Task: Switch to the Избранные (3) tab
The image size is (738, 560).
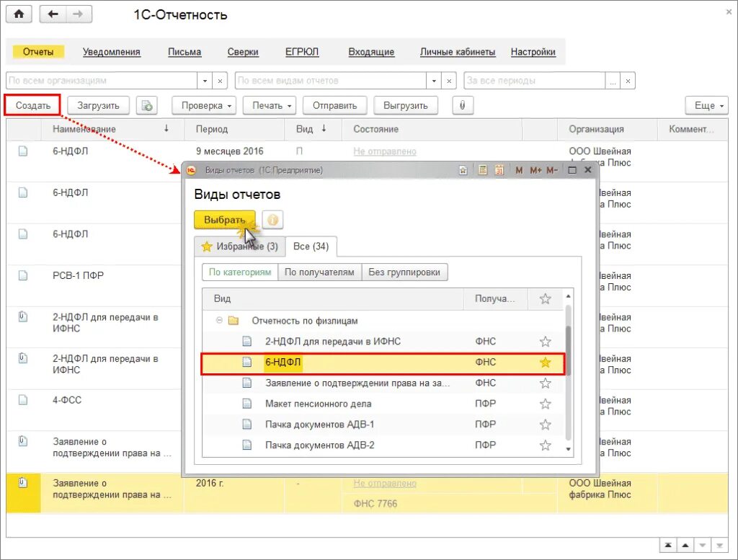Action: 240,246
